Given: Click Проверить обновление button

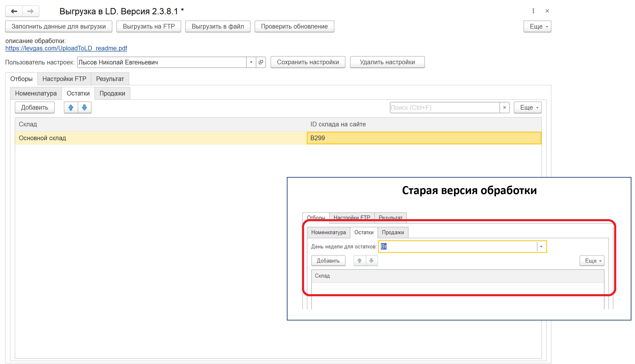Looking at the screenshot, I should [294, 26].
